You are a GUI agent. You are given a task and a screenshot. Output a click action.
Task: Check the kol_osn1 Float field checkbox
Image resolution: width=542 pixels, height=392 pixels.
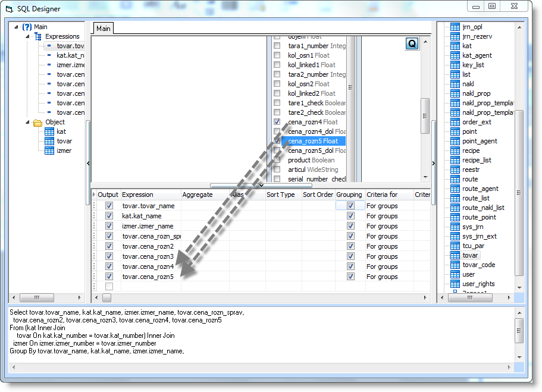[x=277, y=55]
